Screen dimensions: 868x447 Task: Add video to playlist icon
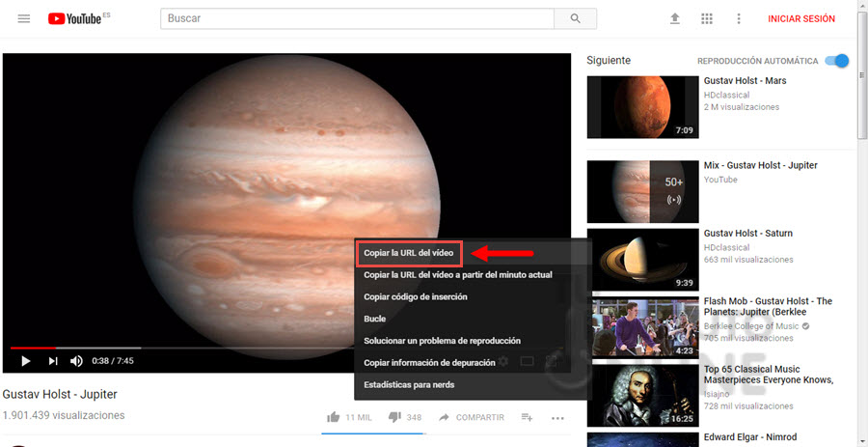coord(527,417)
